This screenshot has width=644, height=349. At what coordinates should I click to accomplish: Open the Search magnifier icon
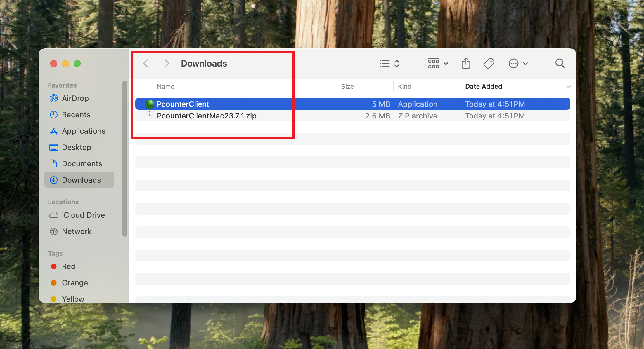pos(560,63)
